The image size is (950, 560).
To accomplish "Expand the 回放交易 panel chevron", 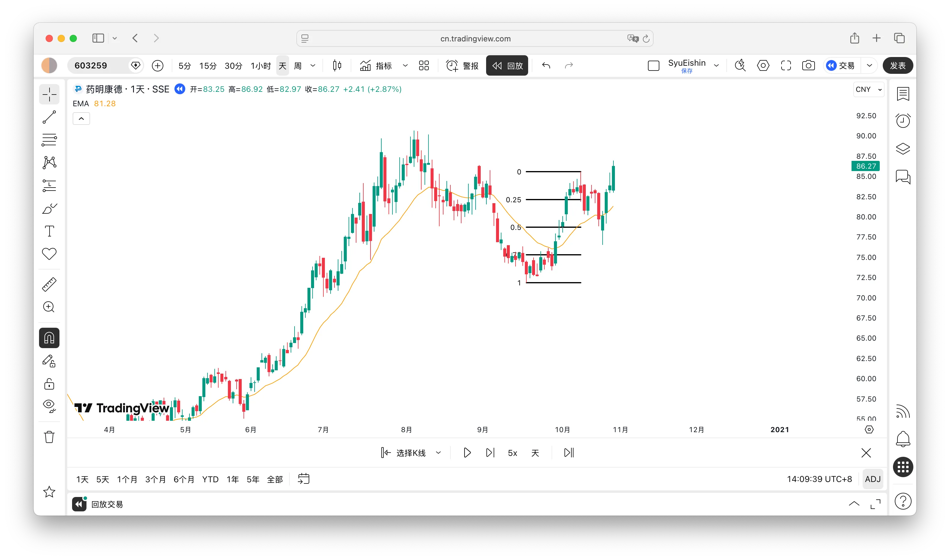I will (x=854, y=504).
